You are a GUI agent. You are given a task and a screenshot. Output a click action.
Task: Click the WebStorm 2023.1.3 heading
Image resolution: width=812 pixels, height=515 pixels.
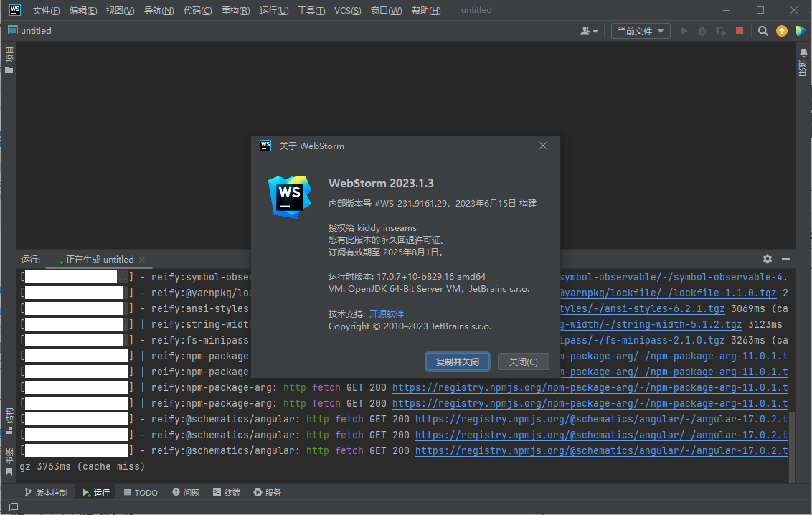coord(381,183)
